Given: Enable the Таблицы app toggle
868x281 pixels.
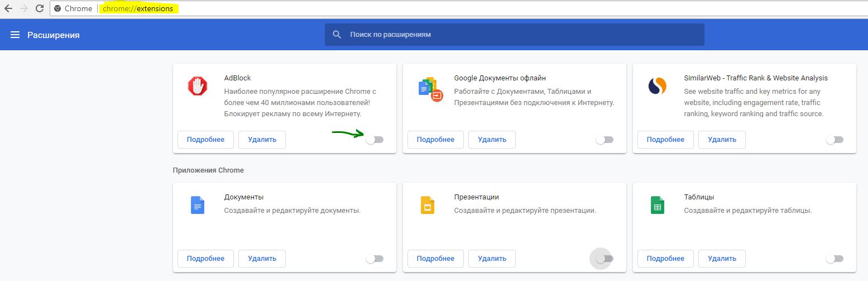Looking at the screenshot, I should pyautogui.click(x=835, y=259).
